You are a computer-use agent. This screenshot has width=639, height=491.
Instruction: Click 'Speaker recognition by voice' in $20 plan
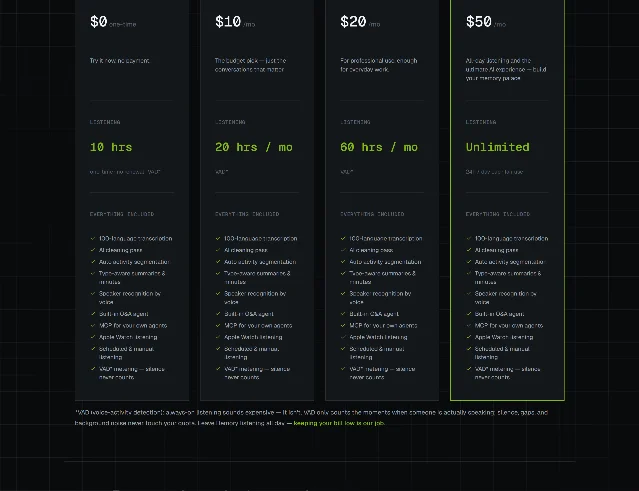[x=380, y=297]
